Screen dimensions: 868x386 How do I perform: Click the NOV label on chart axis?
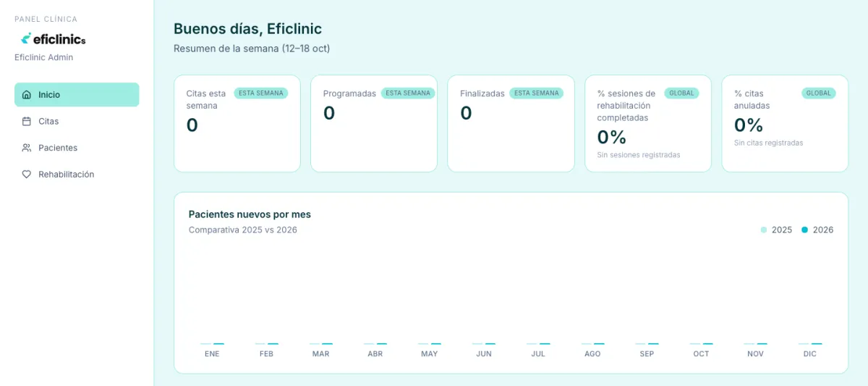(755, 354)
